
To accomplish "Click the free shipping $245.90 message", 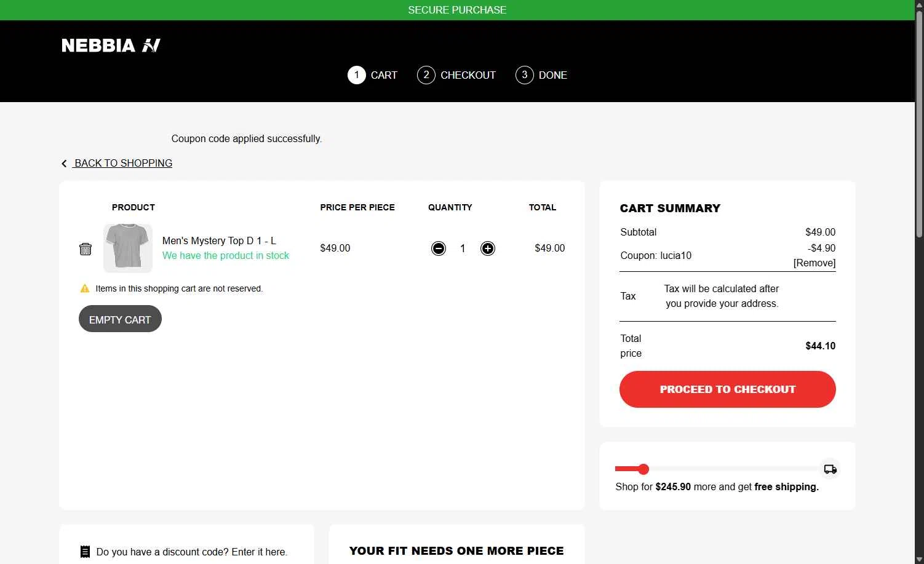I will [x=717, y=487].
